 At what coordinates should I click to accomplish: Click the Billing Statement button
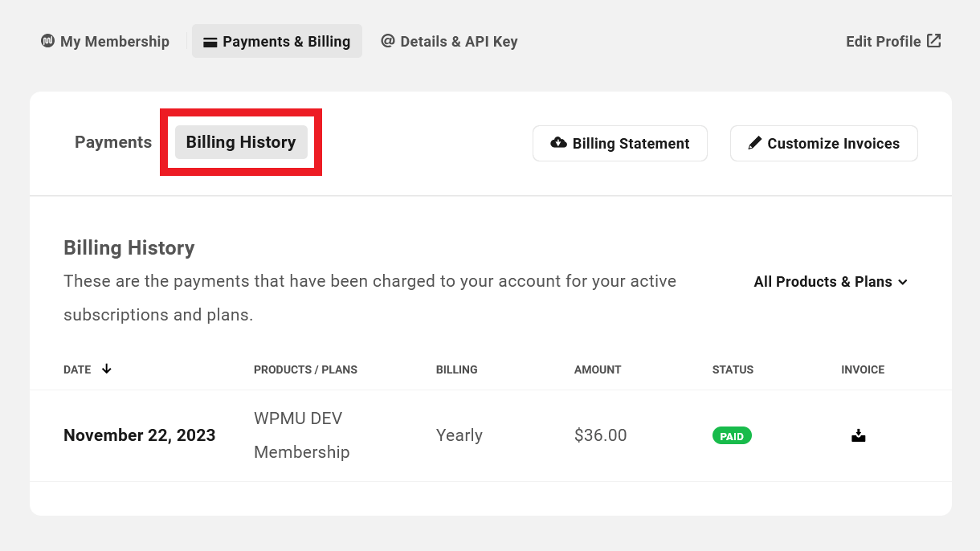[x=620, y=144]
